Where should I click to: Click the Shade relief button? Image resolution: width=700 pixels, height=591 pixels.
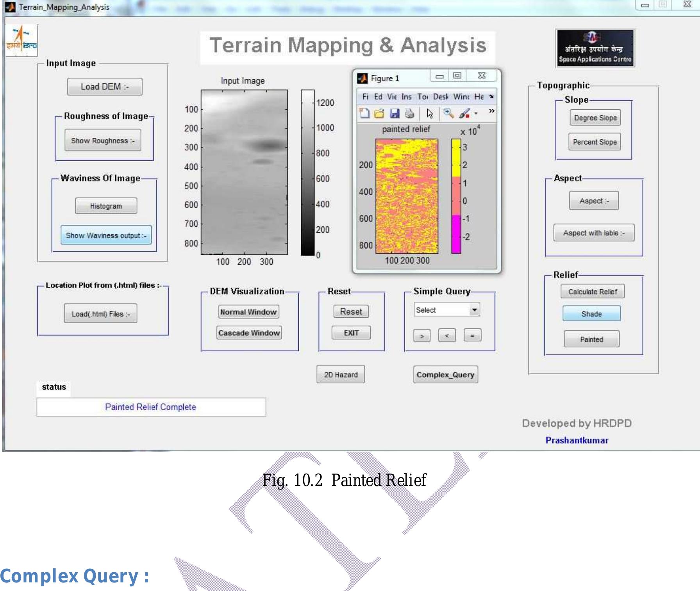(591, 314)
